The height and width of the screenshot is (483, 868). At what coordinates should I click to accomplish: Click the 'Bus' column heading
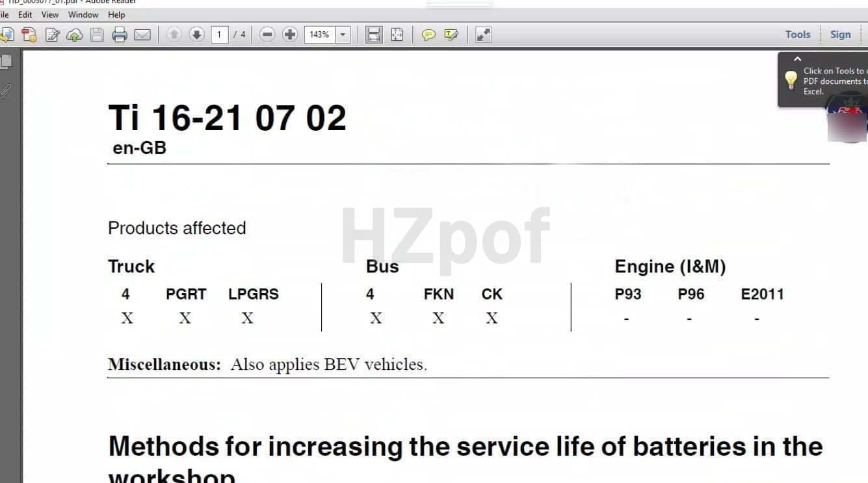382,267
